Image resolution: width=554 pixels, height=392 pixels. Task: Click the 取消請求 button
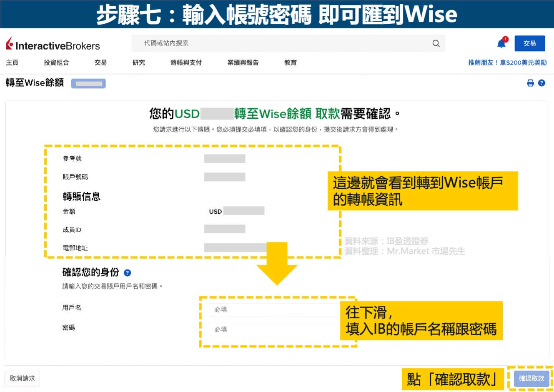23,378
